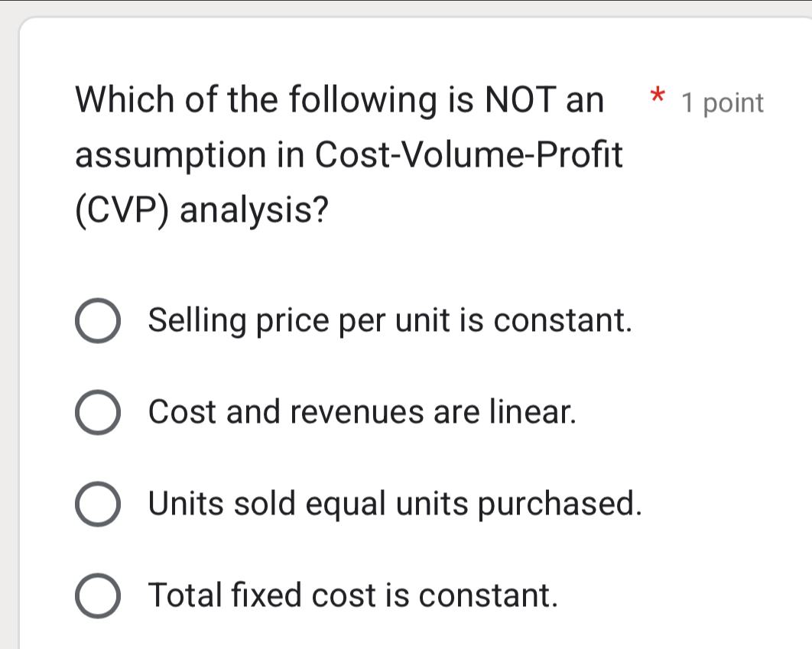Click the 'Units sold equal units purchased.' label text

tap(395, 504)
